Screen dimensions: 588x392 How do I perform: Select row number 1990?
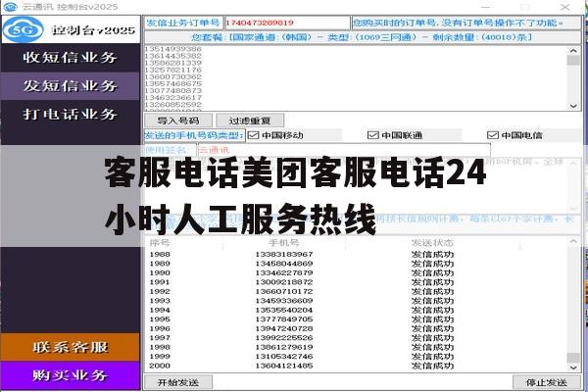(160, 272)
